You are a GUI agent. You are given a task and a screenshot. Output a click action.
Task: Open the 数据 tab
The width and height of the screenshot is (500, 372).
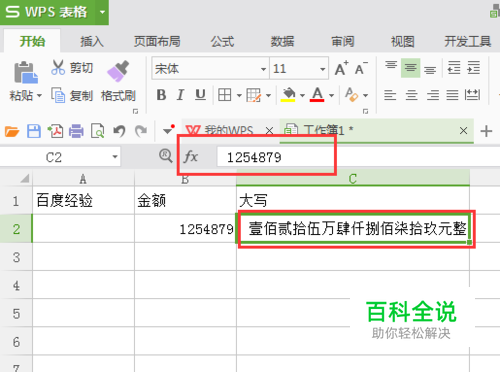[x=282, y=41]
